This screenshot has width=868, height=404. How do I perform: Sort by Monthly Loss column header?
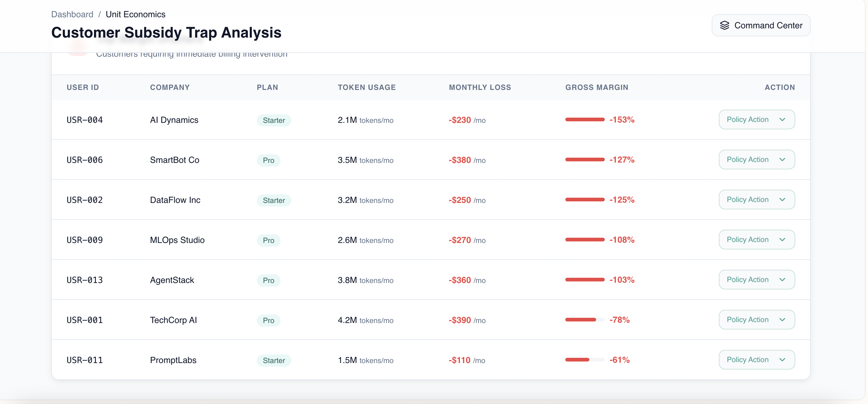(480, 87)
